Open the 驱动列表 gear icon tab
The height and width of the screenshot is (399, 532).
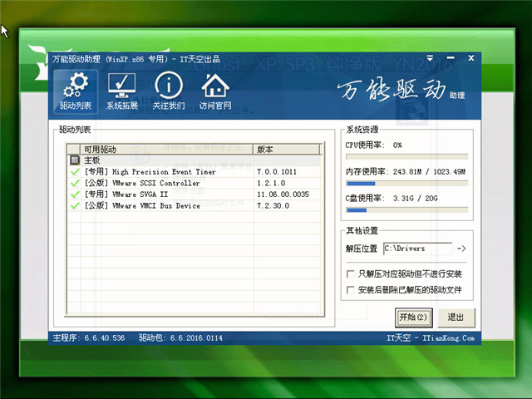point(76,91)
